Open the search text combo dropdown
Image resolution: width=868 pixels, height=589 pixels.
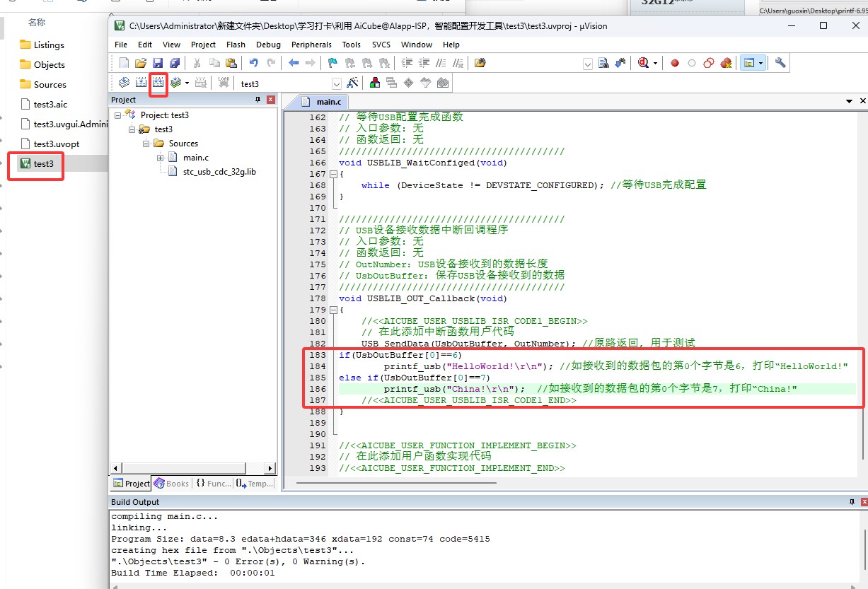coord(588,64)
